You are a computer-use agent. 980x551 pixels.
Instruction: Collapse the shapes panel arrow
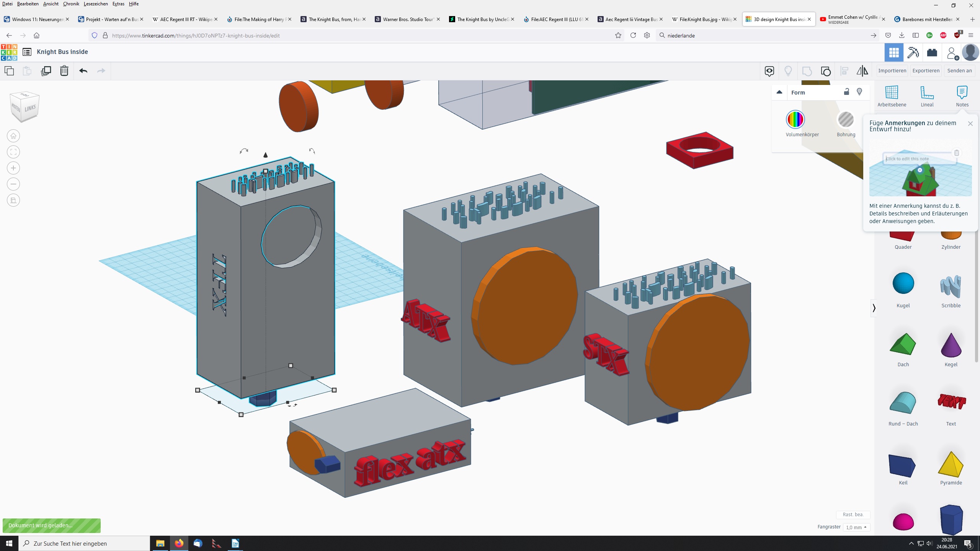874,308
